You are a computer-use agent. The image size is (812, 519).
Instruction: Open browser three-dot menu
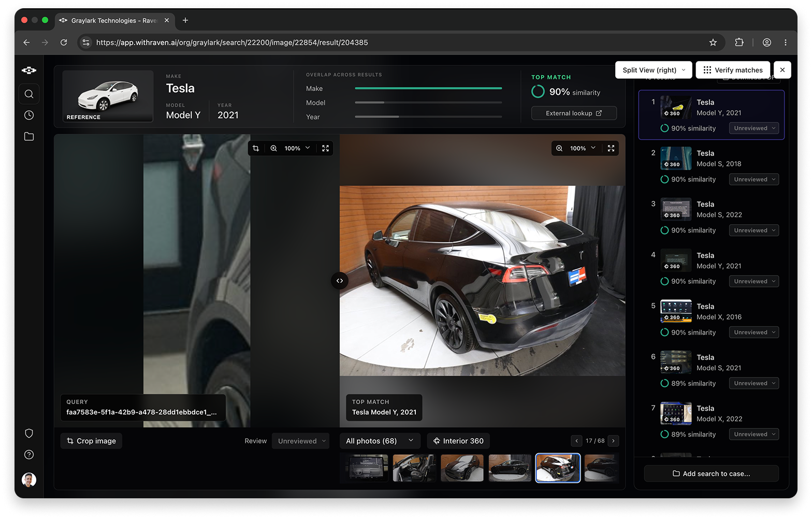point(786,42)
